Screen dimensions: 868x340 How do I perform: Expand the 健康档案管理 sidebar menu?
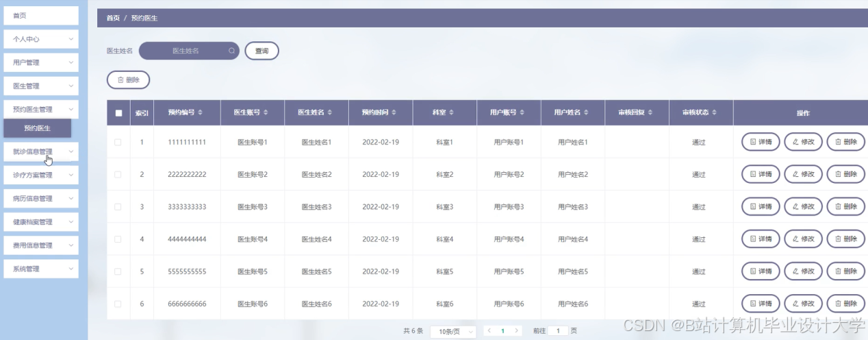41,222
